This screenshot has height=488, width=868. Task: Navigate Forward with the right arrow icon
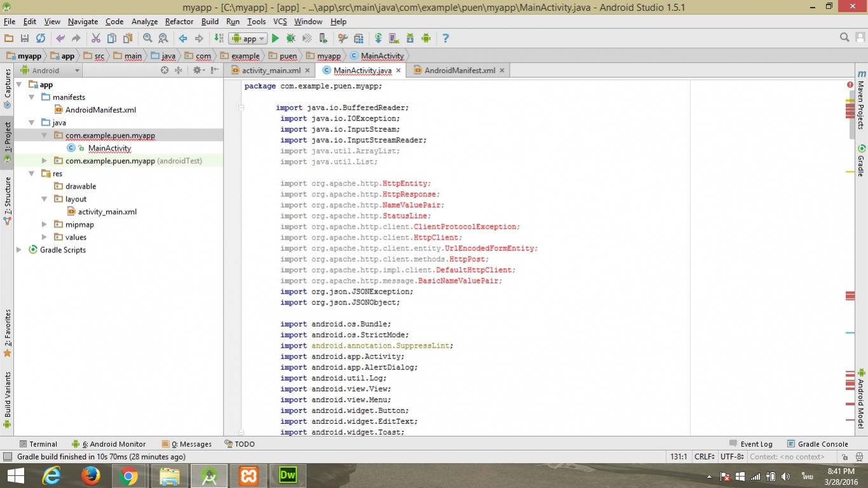(199, 39)
